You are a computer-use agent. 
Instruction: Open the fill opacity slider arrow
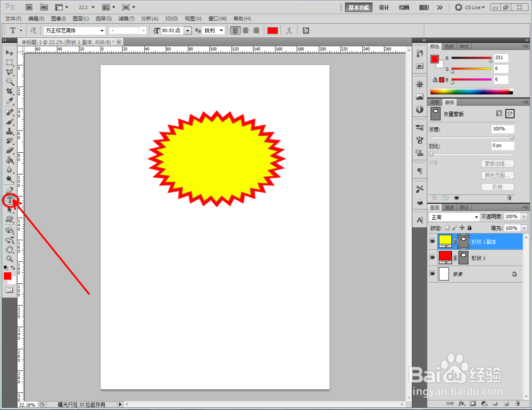[524, 228]
